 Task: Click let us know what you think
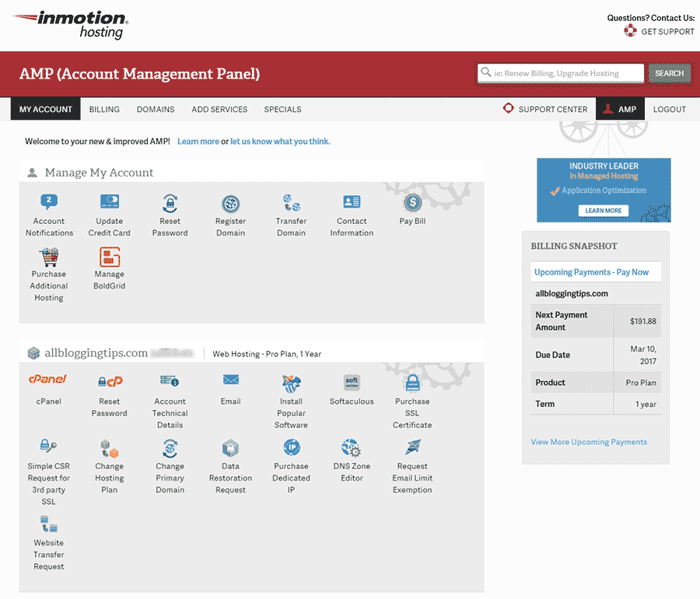[x=280, y=142]
